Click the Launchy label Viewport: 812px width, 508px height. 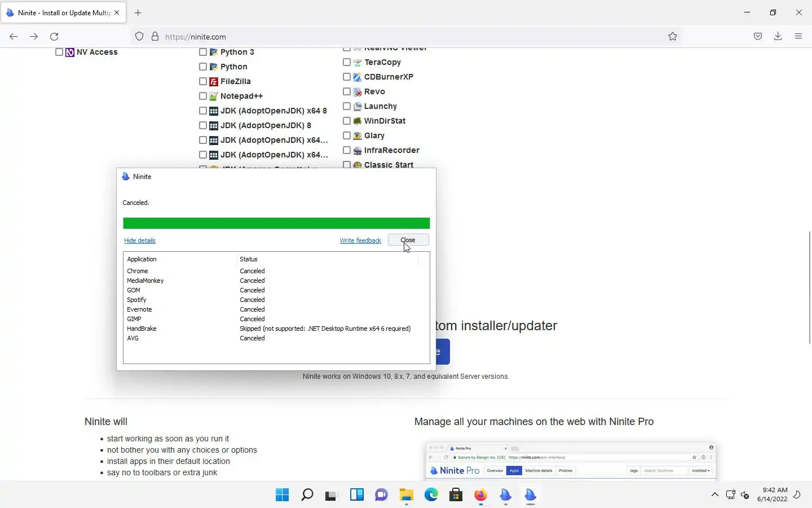381,106
